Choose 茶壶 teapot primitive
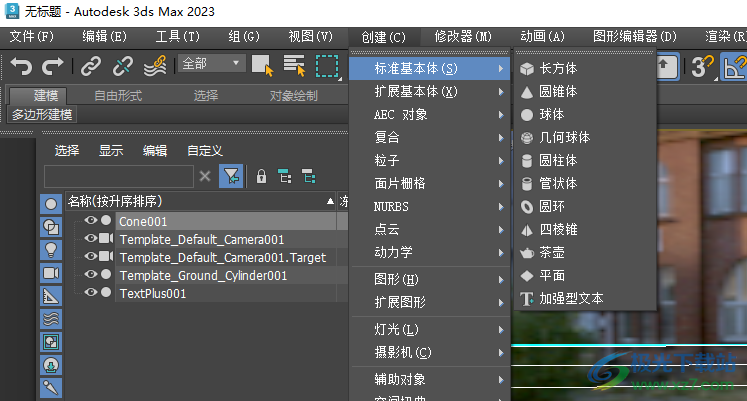This screenshot has height=401, width=747. (585, 252)
